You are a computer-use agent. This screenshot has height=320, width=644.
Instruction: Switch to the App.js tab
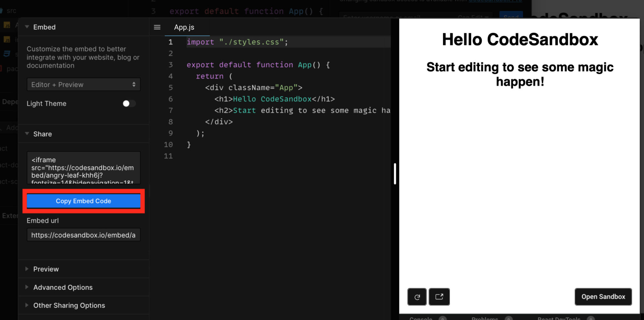pos(183,27)
